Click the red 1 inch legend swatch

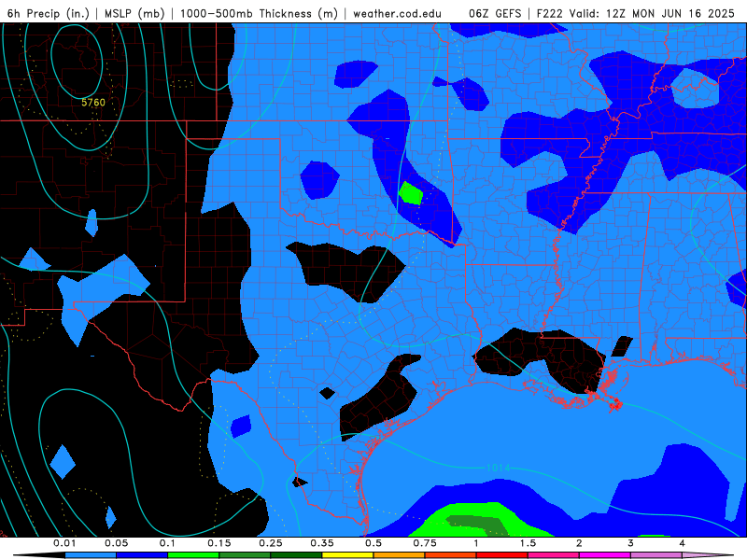(502, 555)
